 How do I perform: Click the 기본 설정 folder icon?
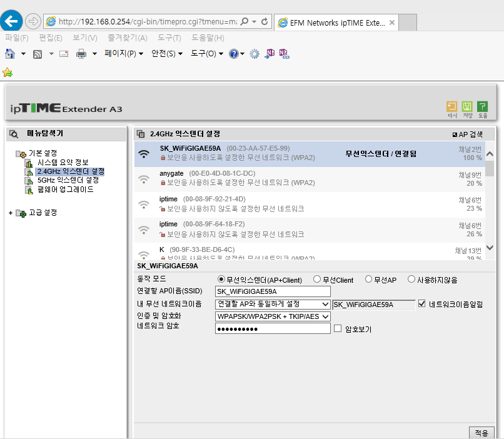(21, 154)
